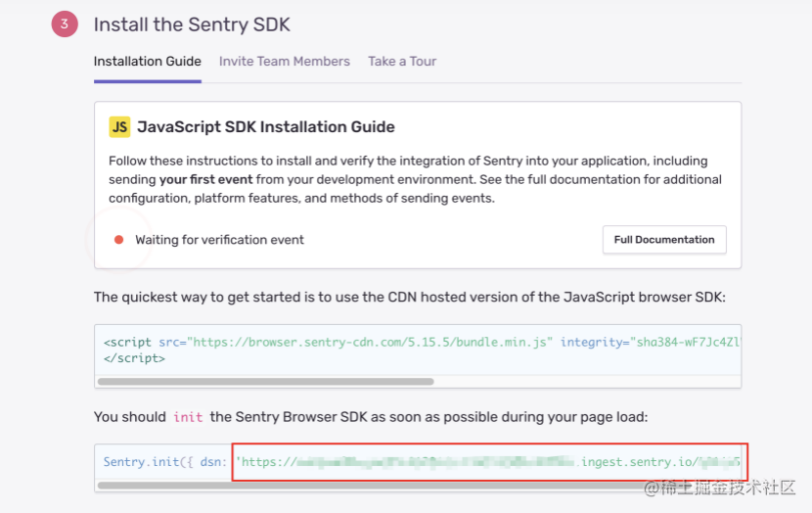
Task: Click the pink "init" inline code word
Action: click(x=188, y=417)
